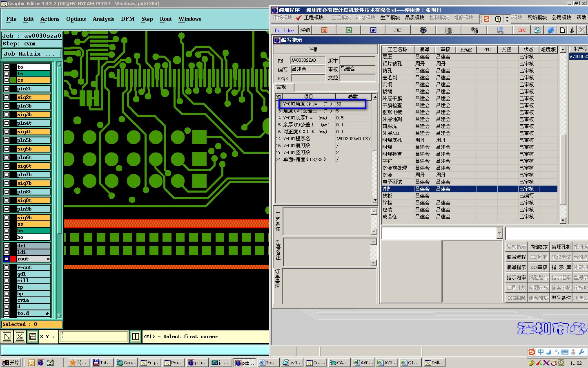This screenshot has width=588, height=368.
Task: Click the JUP toolbar button
Action: coord(398,30)
